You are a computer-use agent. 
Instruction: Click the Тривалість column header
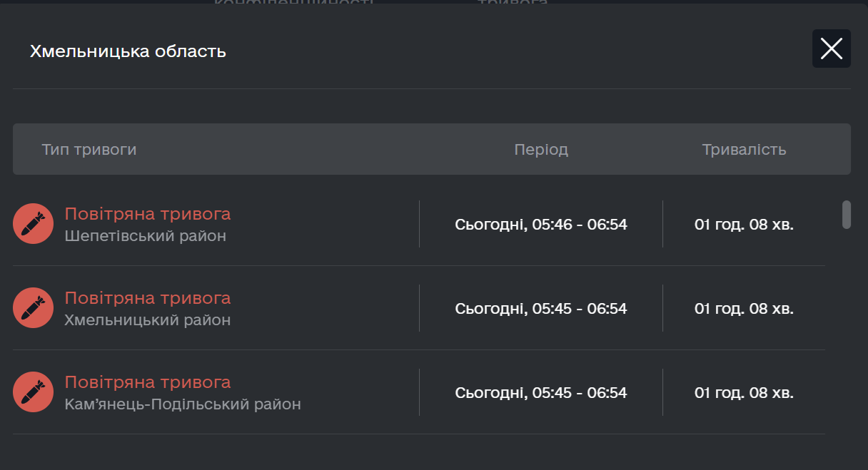744,150
